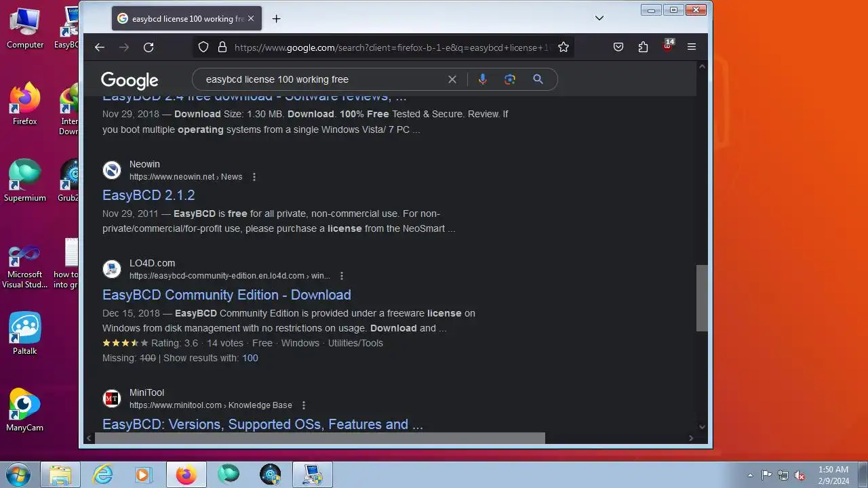Open the ManyCam desktop shortcut
868x488 pixels.
click(25, 411)
